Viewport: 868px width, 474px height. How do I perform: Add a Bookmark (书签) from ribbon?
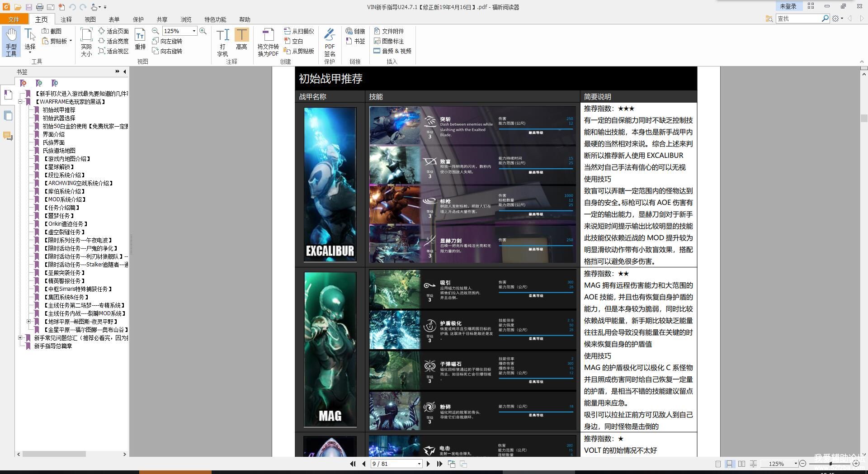point(355,41)
